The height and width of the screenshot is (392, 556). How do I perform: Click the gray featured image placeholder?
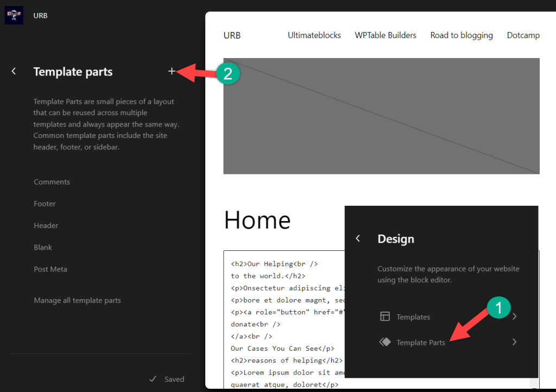(x=381, y=116)
